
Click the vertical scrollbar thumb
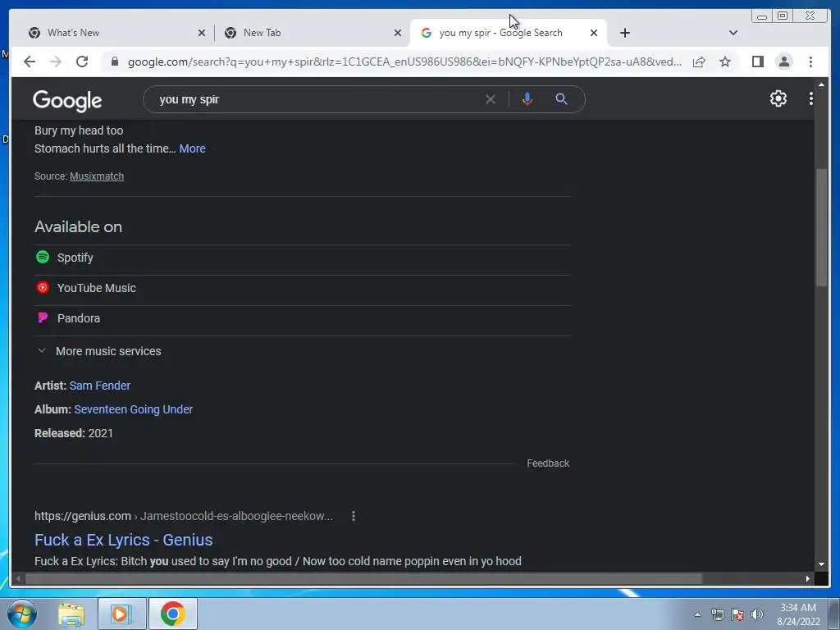pos(821,228)
